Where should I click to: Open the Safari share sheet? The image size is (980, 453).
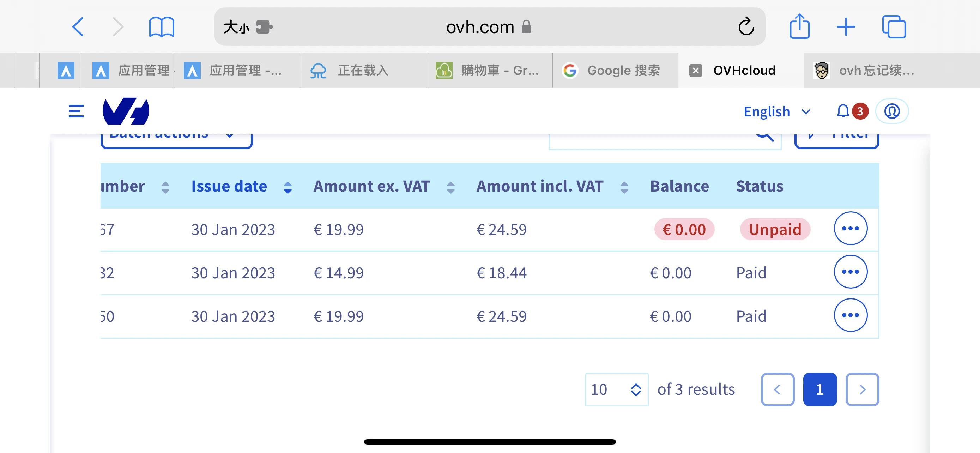pos(799,26)
